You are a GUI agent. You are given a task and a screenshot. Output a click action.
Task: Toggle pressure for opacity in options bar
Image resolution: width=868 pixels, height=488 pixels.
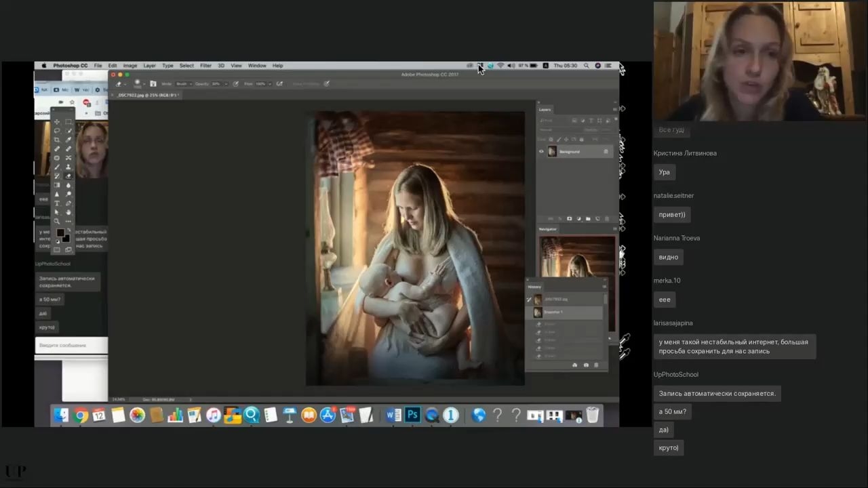[235, 84]
